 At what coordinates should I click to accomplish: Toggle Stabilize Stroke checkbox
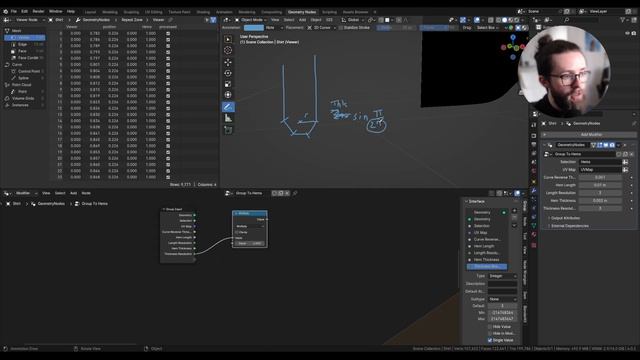tap(341, 28)
